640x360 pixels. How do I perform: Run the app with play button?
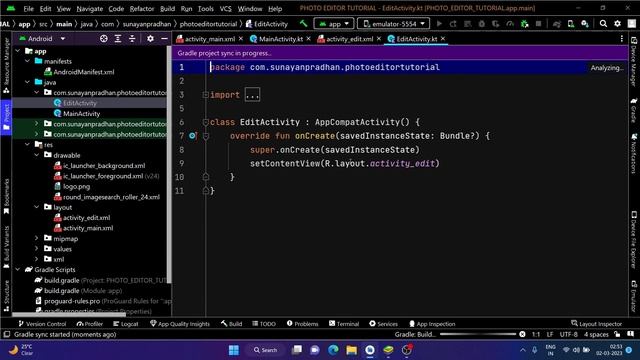point(439,24)
